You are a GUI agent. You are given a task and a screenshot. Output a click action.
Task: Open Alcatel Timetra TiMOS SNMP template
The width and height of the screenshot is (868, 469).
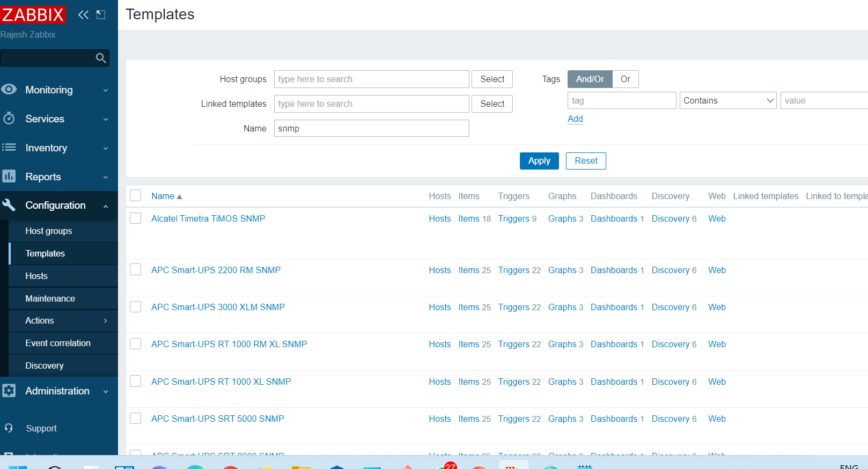pyautogui.click(x=208, y=218)
